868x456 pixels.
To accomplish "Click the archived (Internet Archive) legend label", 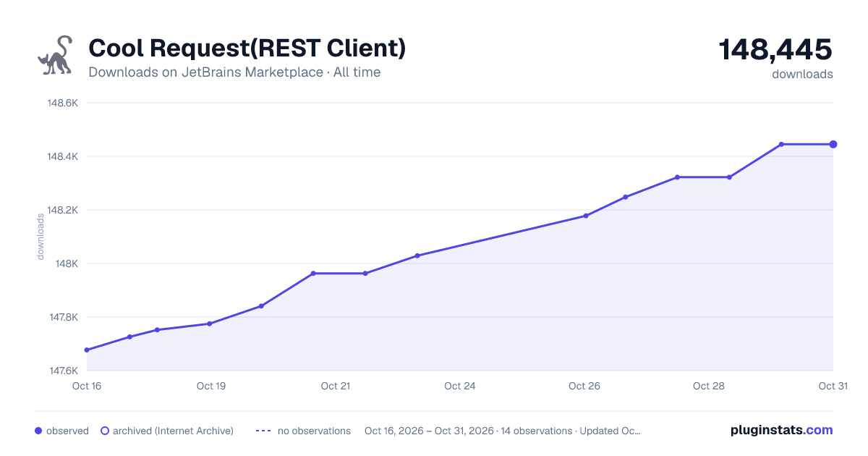I will tap(173, 431).
